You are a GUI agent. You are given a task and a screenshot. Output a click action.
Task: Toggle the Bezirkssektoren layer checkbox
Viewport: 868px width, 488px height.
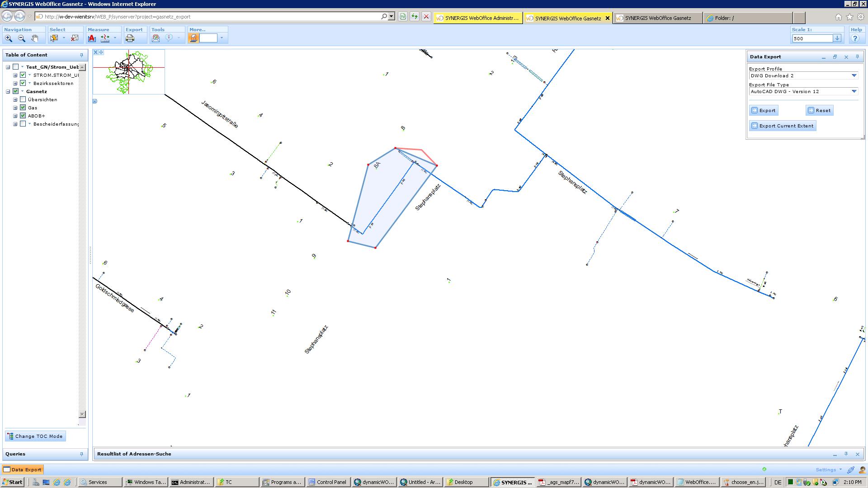(23, 83)
